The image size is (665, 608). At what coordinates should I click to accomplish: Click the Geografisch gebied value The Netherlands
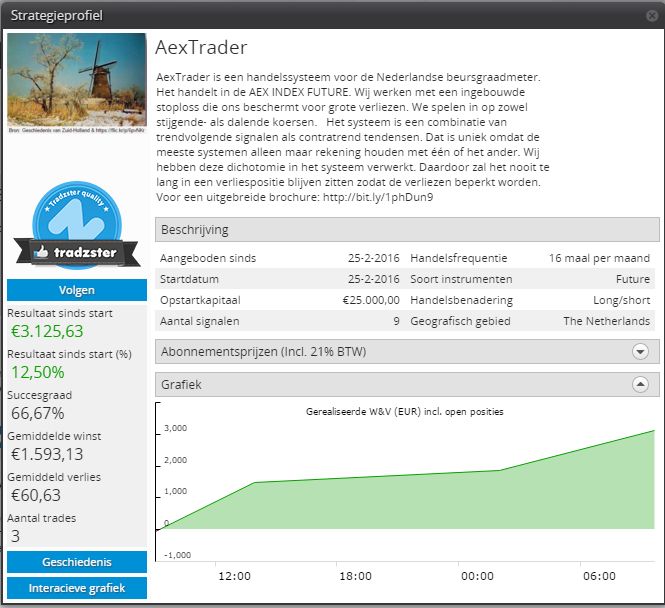606,321
